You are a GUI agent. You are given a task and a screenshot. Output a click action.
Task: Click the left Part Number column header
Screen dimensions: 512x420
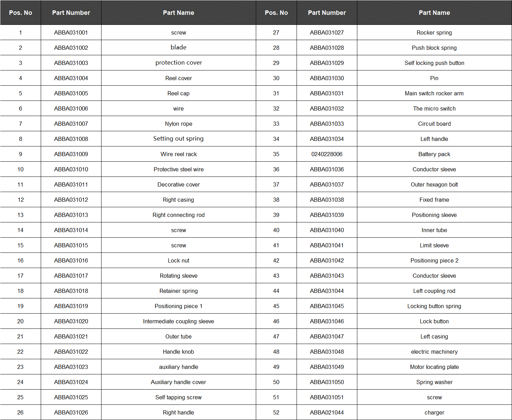click(71, 13)
